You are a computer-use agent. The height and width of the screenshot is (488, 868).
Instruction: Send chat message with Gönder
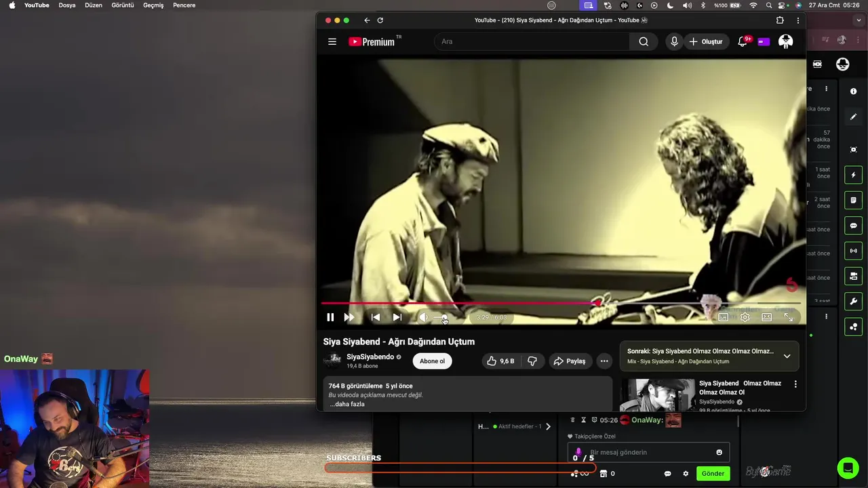click(713, 474)
